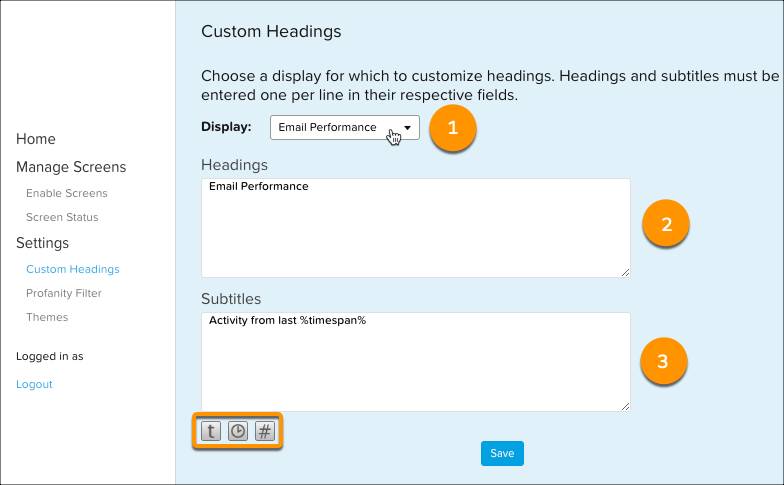784x485 pixels.
Task: Click the 'Custom Headings' page title
Action: [271, 31]
